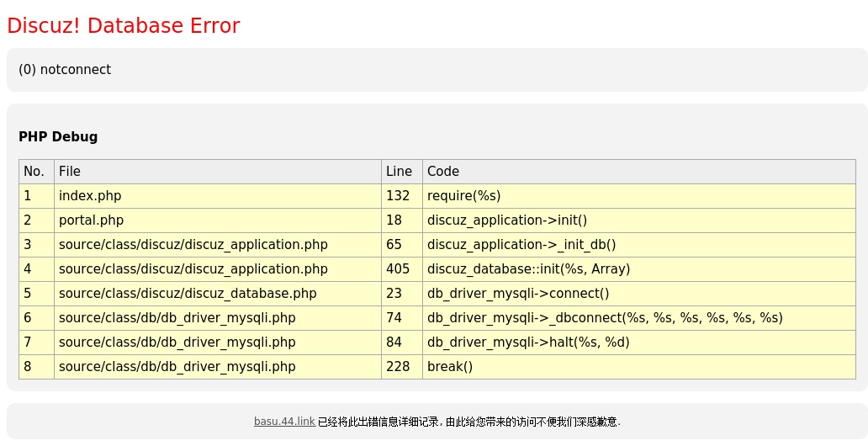Select the (0) notconnect error message
The image size is (868, 446).
pos(65,70)
